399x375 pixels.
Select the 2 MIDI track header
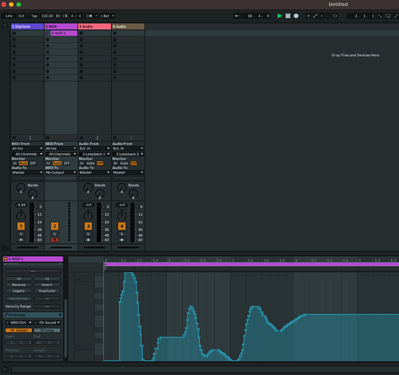point(61,26)
